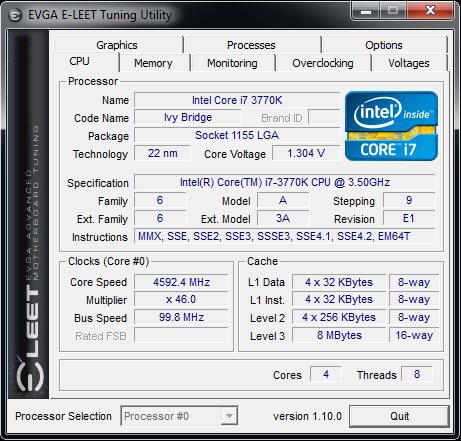Viewport: 461px width, 441px height.
Task: Click the Specification field i7-3770K CPU @ 3.50GHz
Action: pos(285,182)
